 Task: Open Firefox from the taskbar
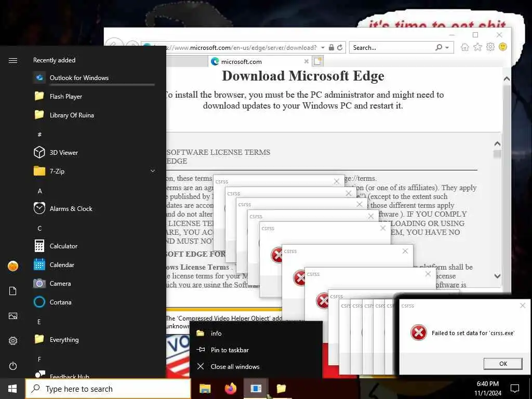pyautogui.click(x=231, y=389)
